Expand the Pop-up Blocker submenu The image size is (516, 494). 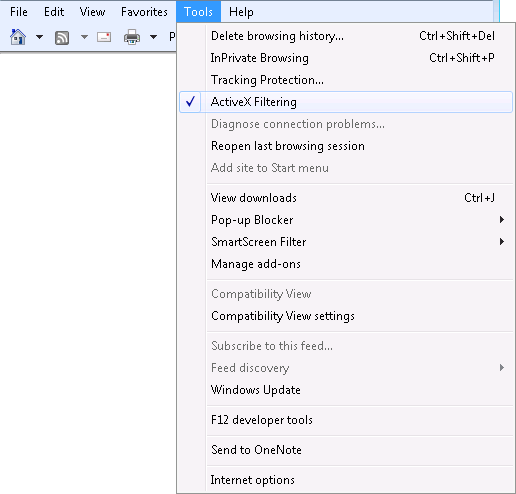click(346, 220)
